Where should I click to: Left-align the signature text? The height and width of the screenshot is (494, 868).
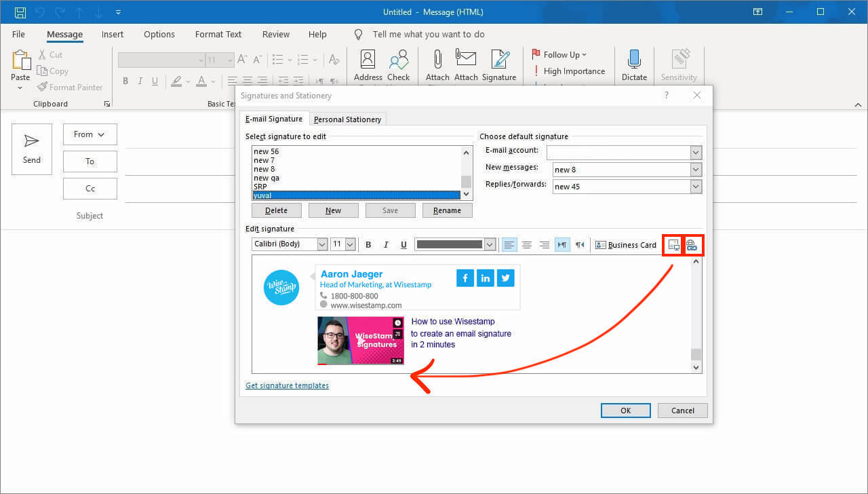(x=509, y=244)
